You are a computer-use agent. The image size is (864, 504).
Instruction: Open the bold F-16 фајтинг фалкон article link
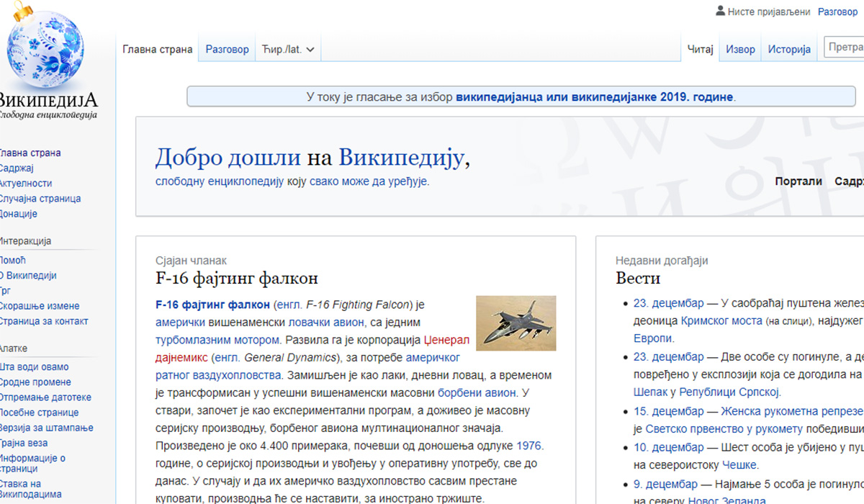pos(212,305)
